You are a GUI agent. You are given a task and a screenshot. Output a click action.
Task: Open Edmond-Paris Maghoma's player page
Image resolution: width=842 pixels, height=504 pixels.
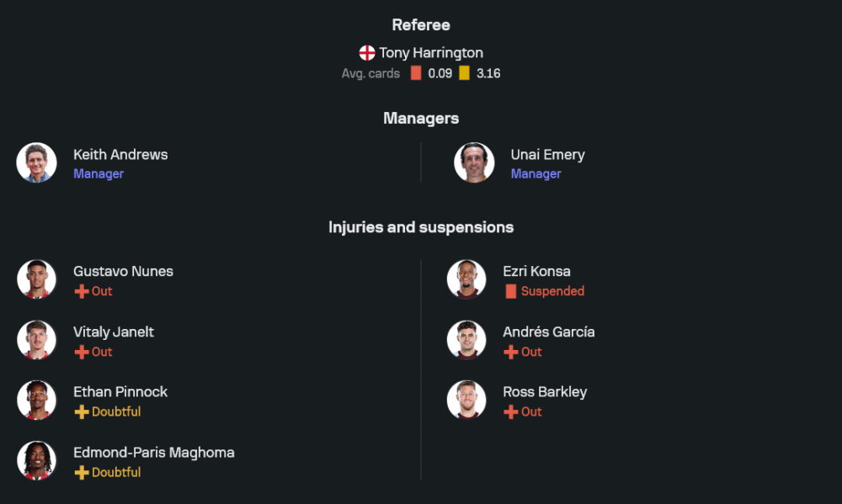[x=154, y=453]
